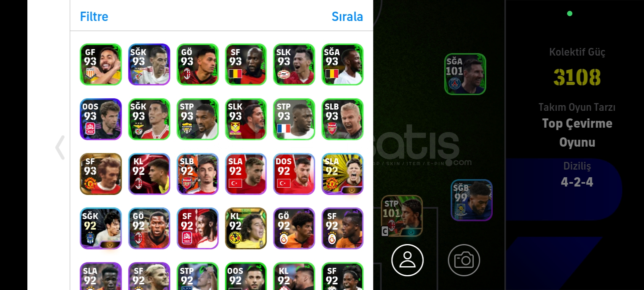The height and width of the screenshot is (290, 644).
Task: Select the 99 SĞB player card
Action: click(472, 200)
